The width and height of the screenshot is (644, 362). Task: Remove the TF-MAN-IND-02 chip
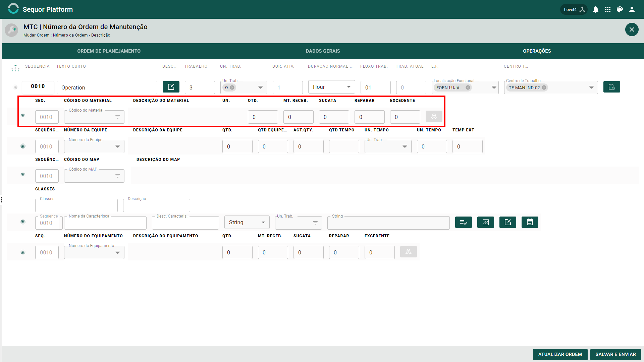tap(544, 87)
